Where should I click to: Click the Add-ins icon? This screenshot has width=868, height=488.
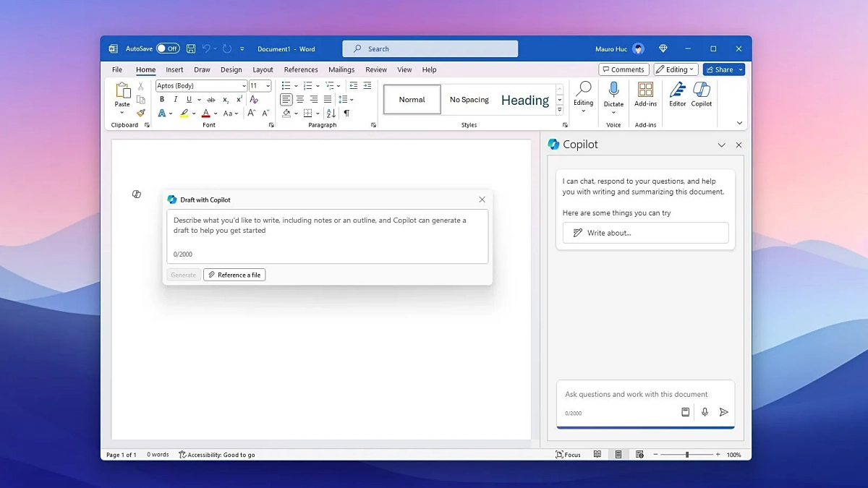(645, 90)
